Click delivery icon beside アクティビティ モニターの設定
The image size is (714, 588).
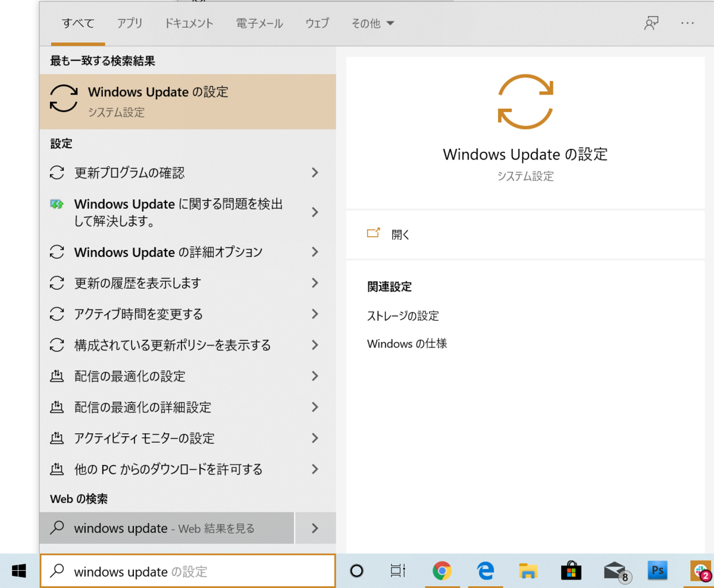pos(57,438)
